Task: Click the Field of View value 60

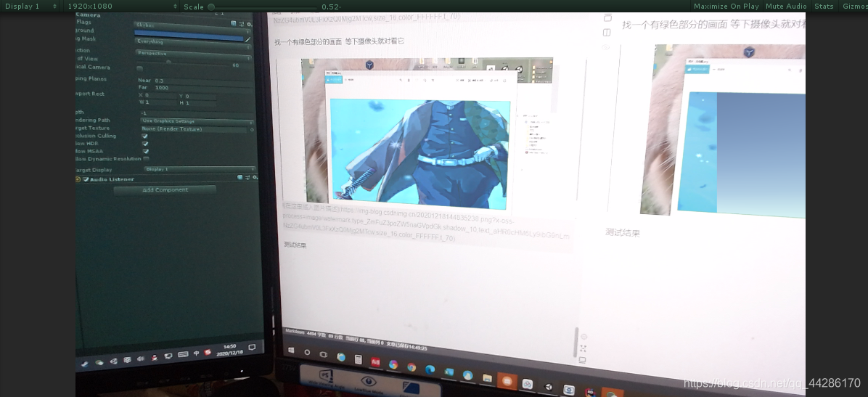Action: 236,65
